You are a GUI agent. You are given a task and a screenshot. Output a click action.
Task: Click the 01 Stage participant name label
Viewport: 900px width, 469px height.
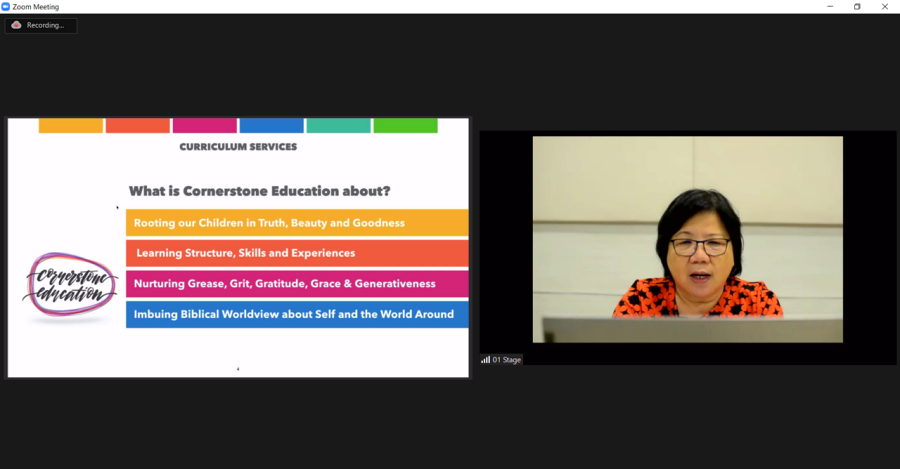[x=507, y=360]
